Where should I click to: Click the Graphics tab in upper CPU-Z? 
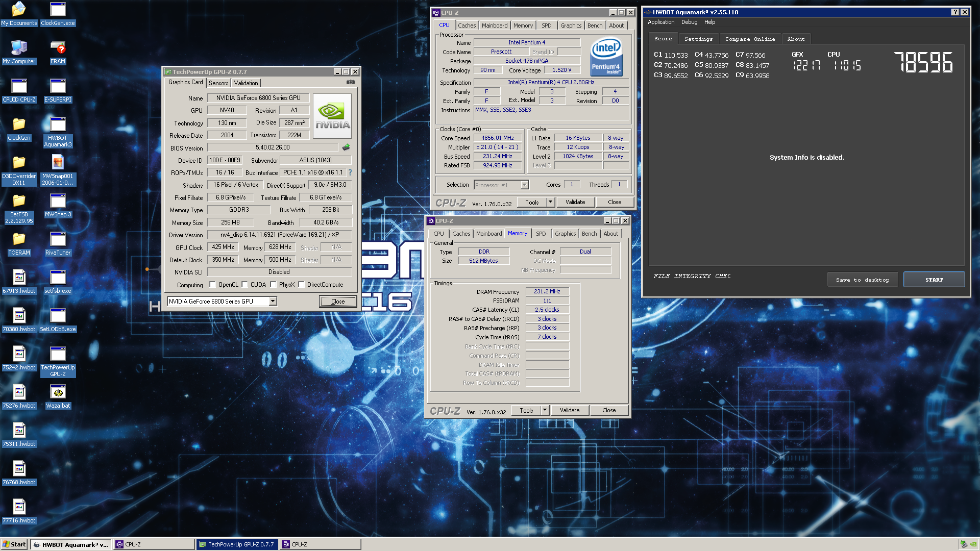coord(571,26)
